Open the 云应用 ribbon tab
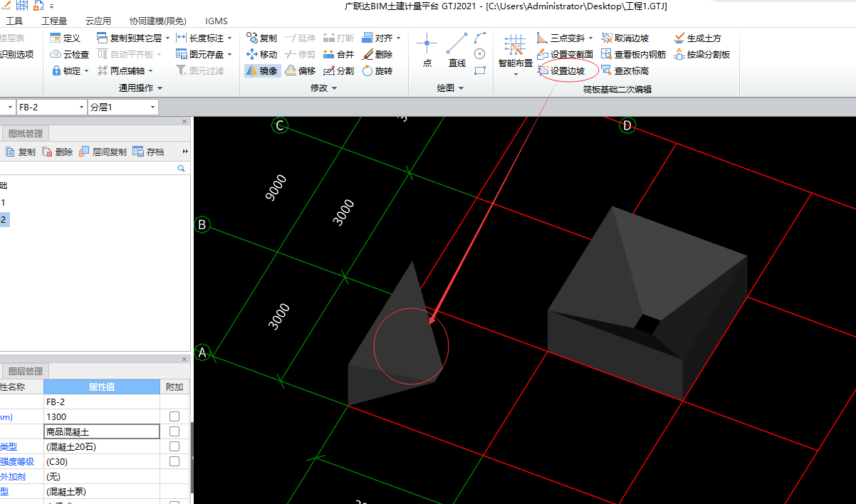 point(98,21)
